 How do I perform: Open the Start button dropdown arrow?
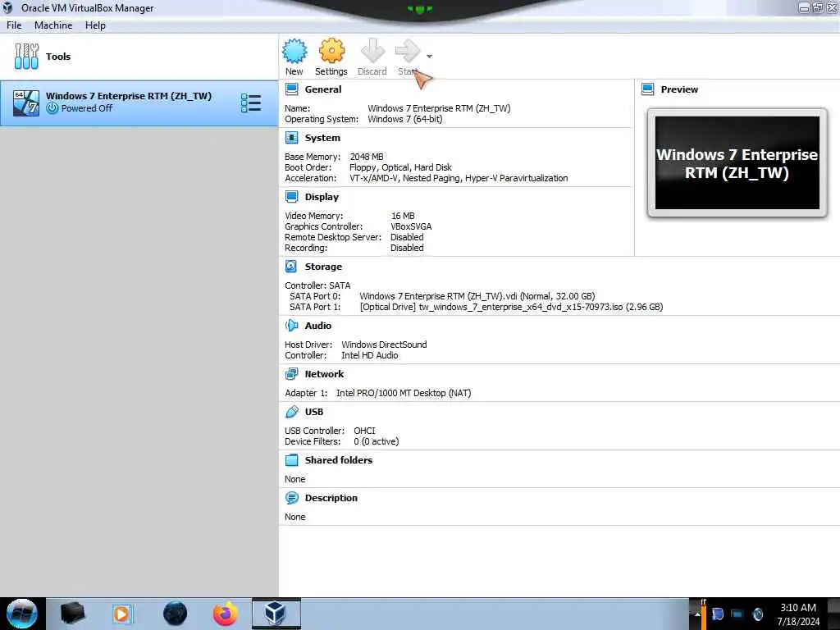point(429,57)
